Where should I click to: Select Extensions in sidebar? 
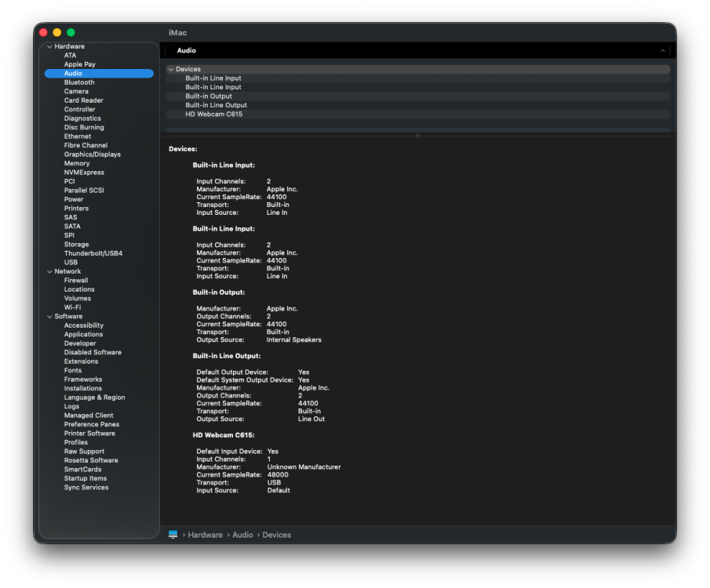81,361
